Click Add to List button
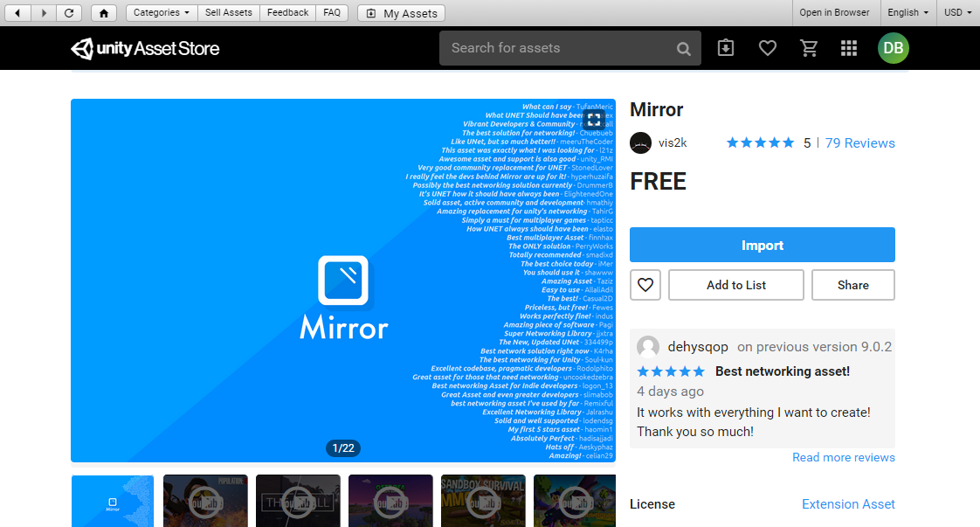Viewport: 980px width, 527px height. click(736, 285)
